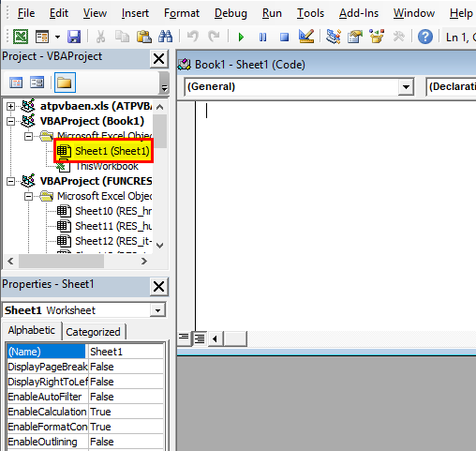Image resolution: width=476 pixels, height=451 pixels.
Task: Click the Paste clipboard icon
Action: pos(144,37)
